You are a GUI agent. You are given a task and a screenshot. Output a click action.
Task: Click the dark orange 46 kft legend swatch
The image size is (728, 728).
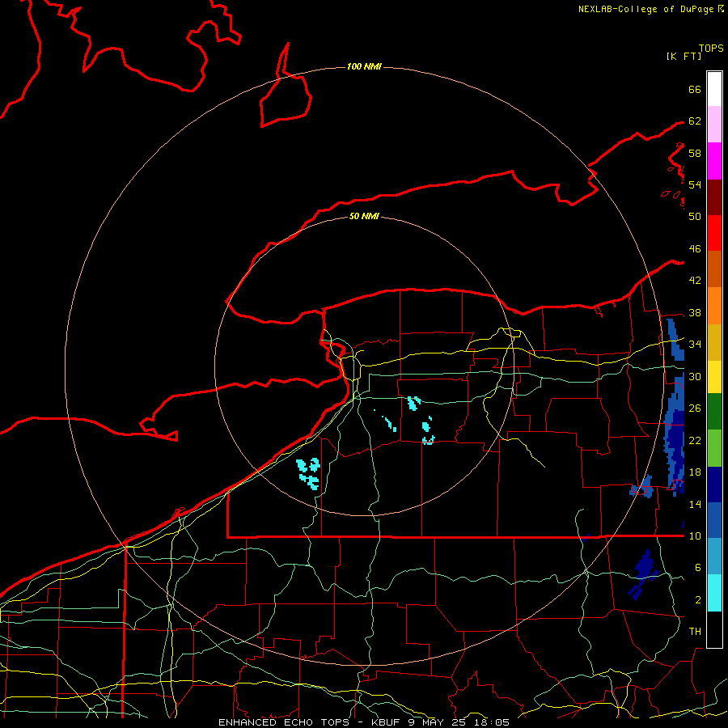coord(714,269)
